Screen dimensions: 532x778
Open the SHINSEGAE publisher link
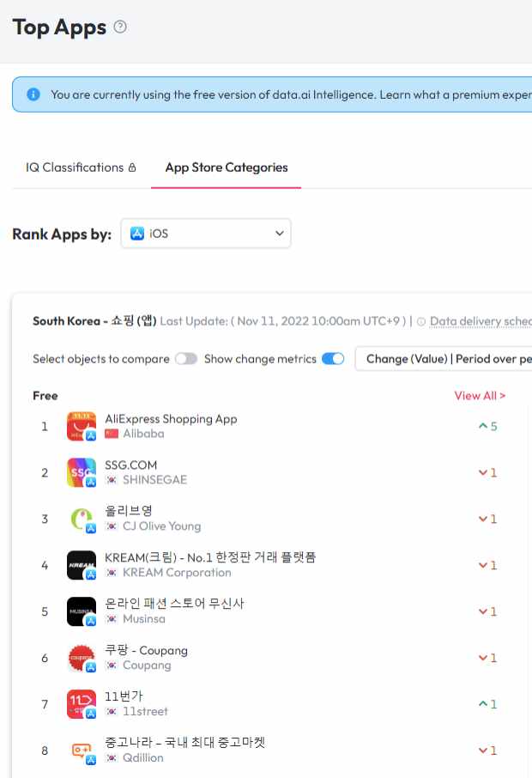pos(154,480)
